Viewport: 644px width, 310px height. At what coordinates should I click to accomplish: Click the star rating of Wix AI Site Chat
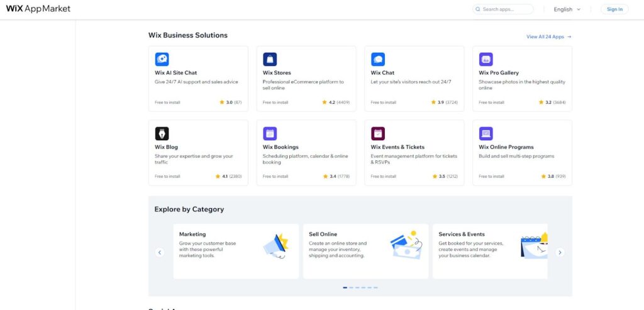230,102
